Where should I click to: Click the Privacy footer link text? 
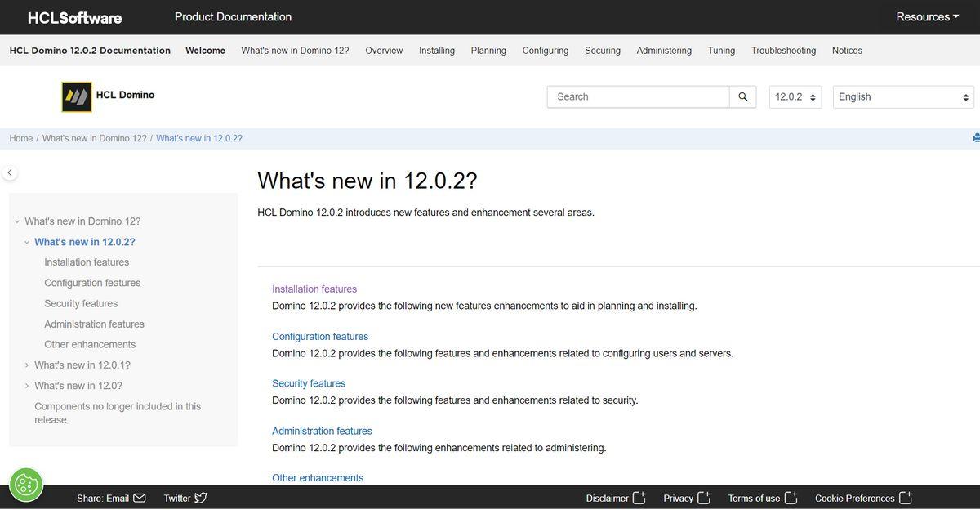(679, 498)
